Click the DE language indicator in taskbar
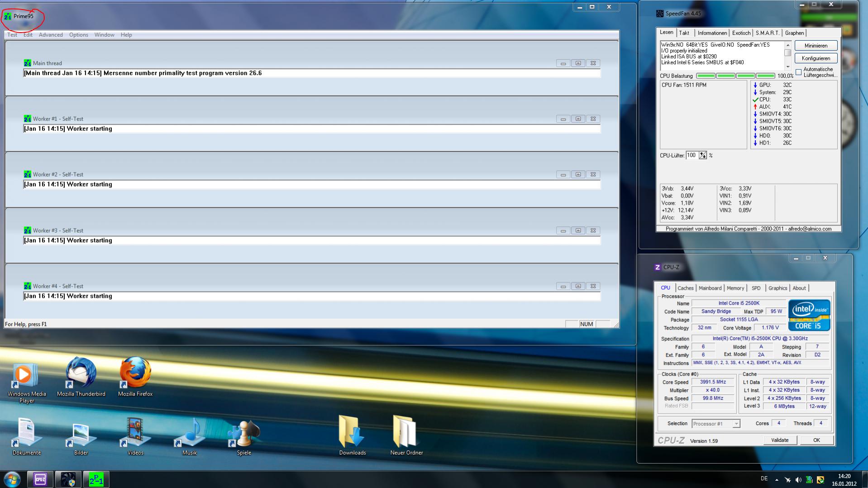The image size is (868, 488). (764, 478)
